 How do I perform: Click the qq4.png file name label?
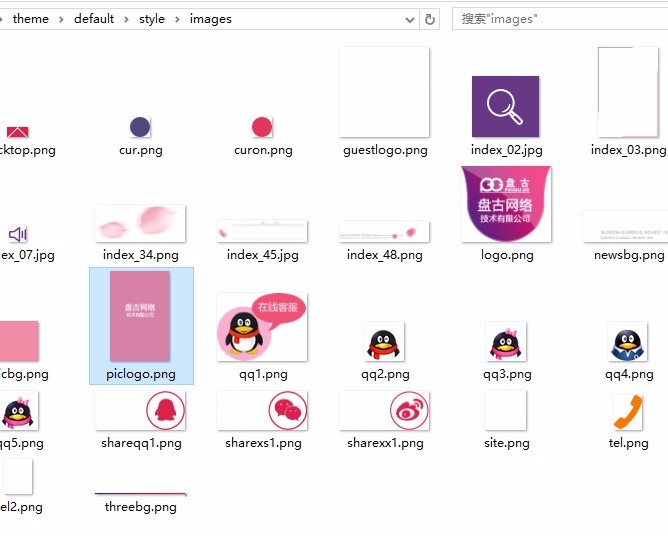click(x=629, y=374)
